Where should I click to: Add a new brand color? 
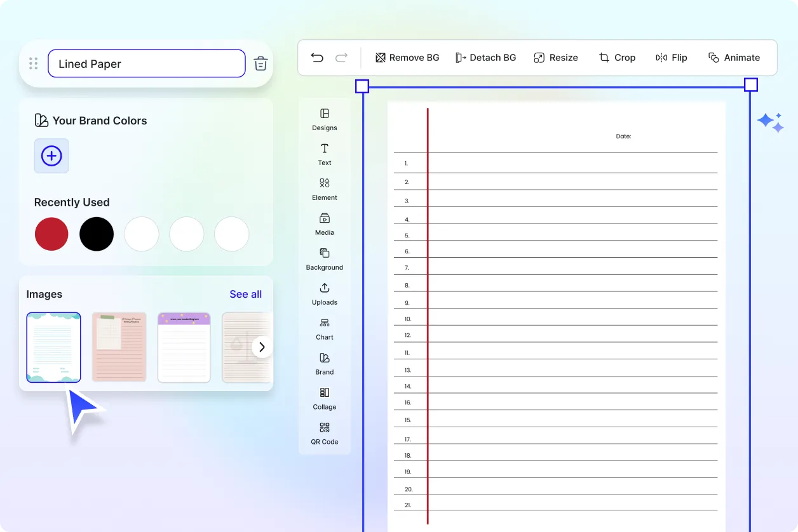(51, 156)
